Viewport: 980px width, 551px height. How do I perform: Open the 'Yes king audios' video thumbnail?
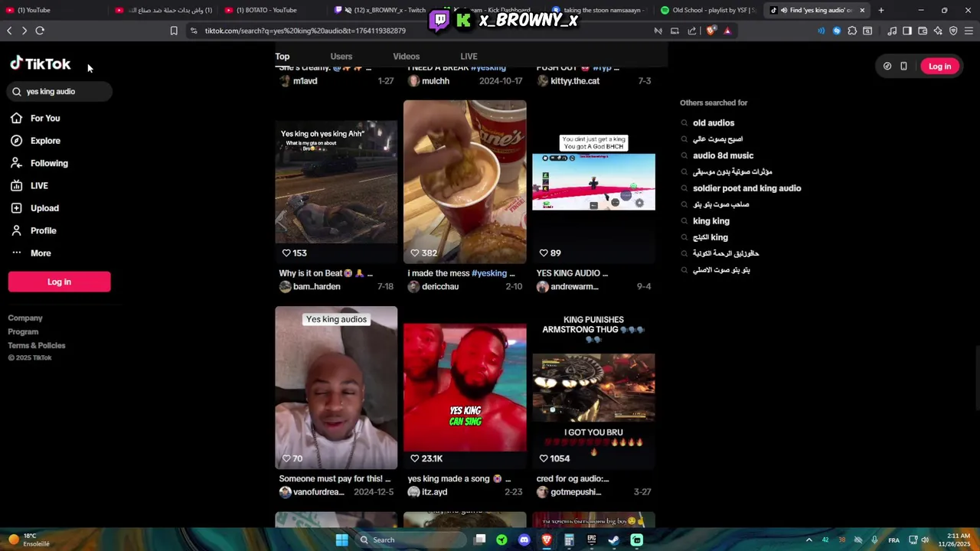(x=336, y=387)
